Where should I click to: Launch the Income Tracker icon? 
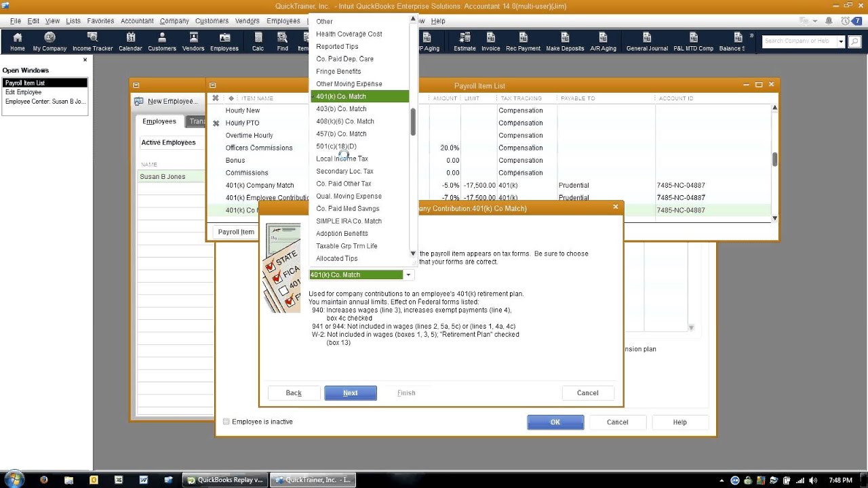coord(92,41)
